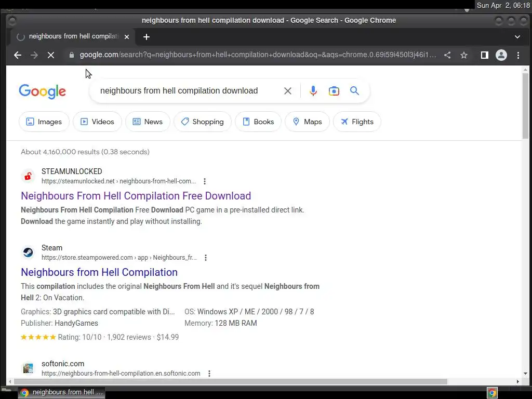The image size is (532, 399).
Task: Open softonic result options menu
Action: pos(209,374)
